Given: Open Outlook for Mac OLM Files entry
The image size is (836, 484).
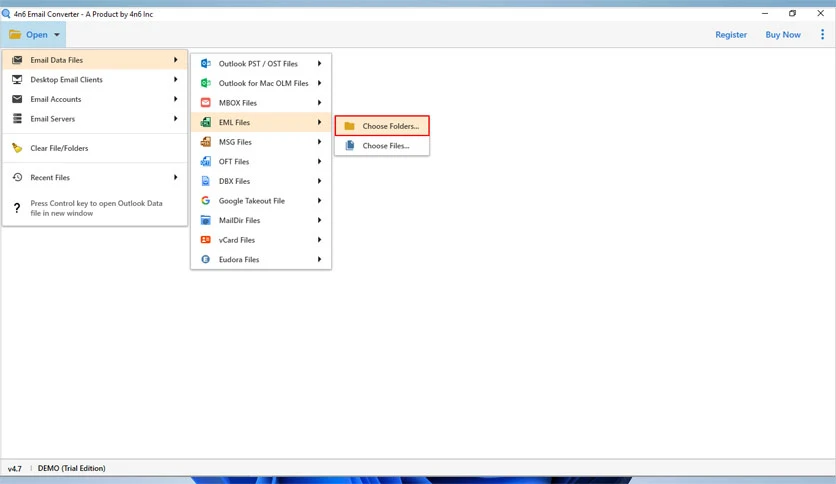Looking at the screenshot, I should tap(261, 83).
